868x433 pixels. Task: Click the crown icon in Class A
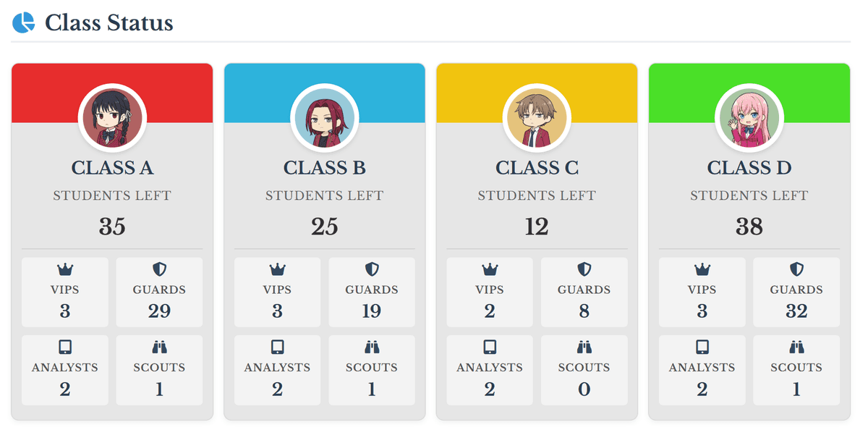tap(65, 270)
